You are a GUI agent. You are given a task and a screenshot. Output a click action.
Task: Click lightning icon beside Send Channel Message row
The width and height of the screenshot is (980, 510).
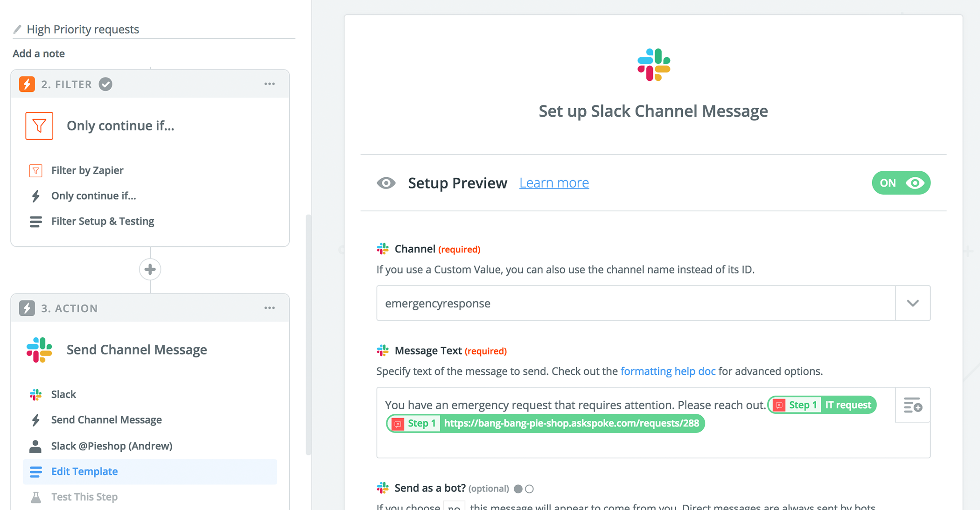(x=36, y=420)
